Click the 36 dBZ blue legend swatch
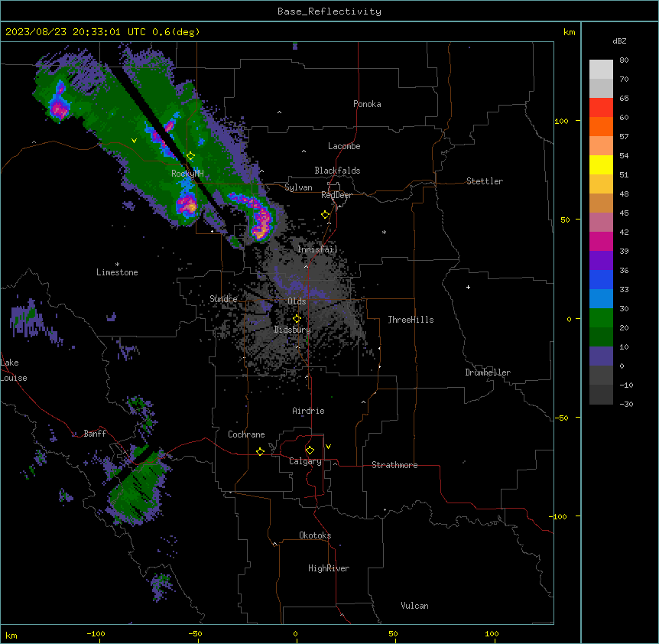659x644 pixels. tap(601, 279)
